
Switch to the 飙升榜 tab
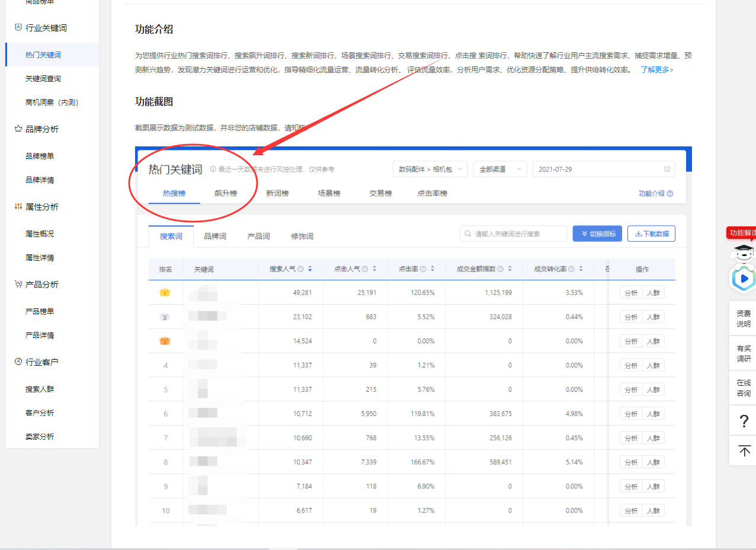[226, 193]
